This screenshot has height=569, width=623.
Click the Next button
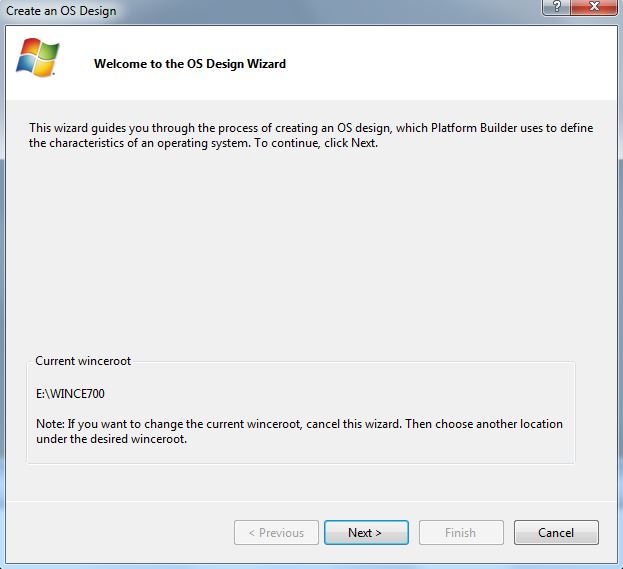point(366,532)
